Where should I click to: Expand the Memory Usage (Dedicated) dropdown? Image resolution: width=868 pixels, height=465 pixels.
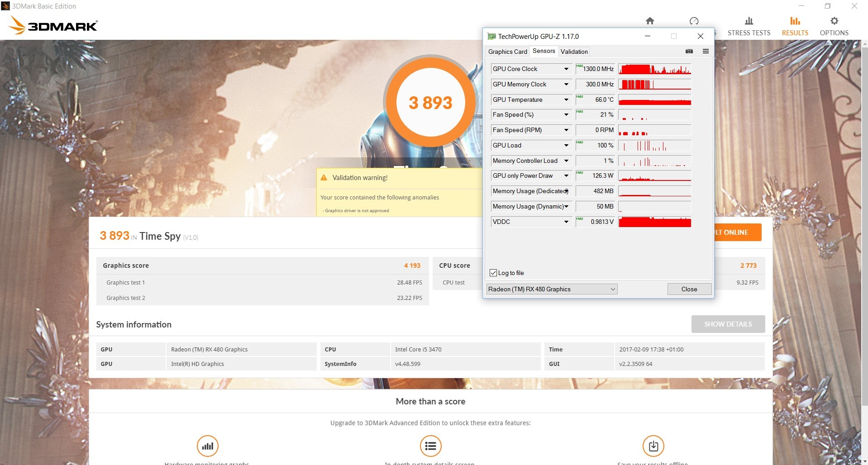tap(566, 191)
